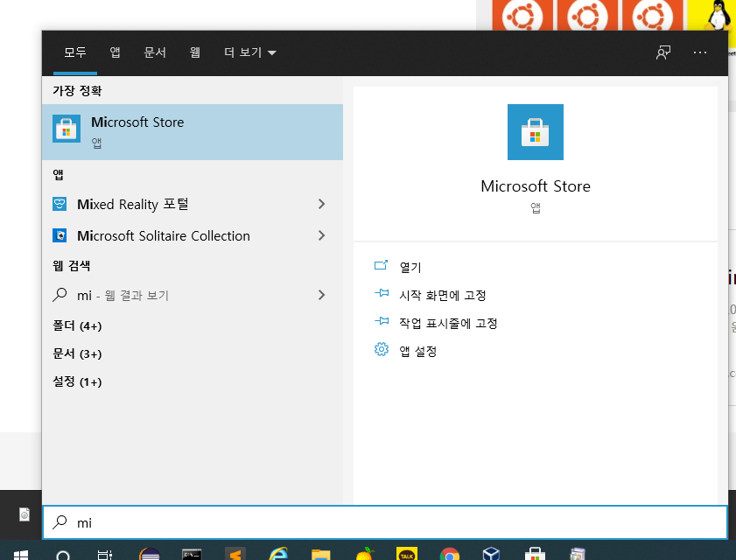Launch Sublime Text from the taskbar
Screen dimensions: 736x560
point(235,554)
